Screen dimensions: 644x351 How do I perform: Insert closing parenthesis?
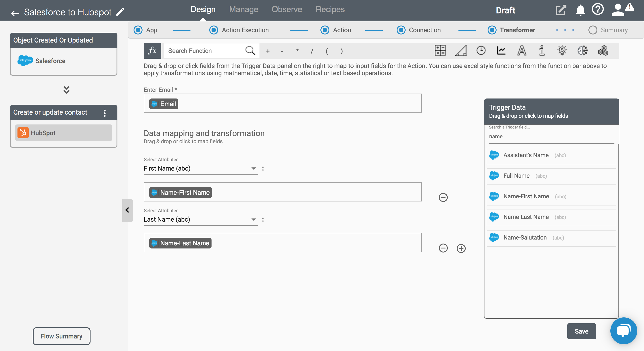[x=341, y=51]
